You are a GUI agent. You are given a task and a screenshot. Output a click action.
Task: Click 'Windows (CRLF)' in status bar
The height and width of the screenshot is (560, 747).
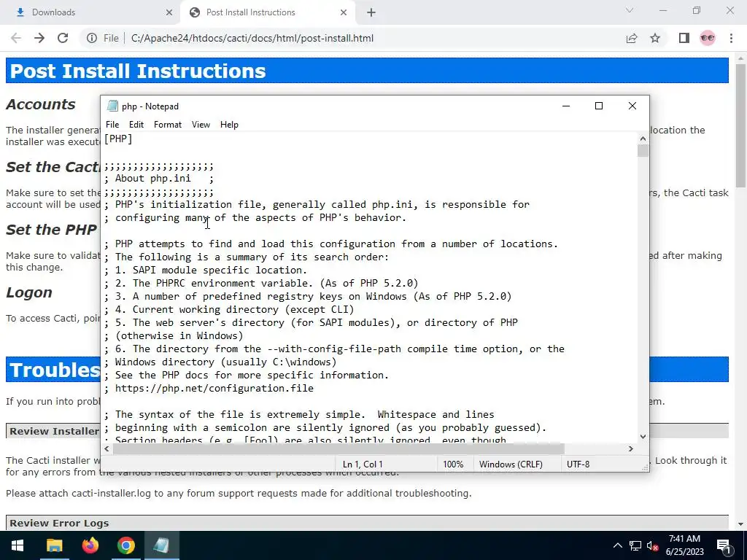point(511,464)
